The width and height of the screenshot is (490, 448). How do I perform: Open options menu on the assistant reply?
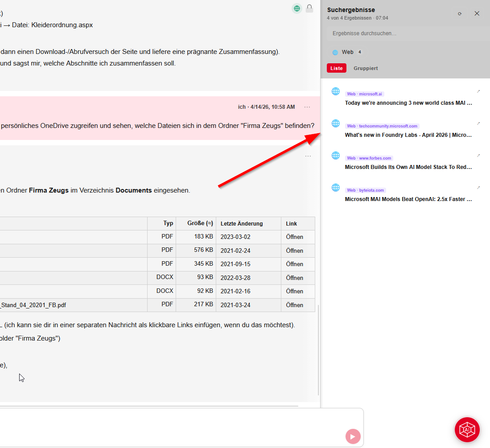pos(307,156)
